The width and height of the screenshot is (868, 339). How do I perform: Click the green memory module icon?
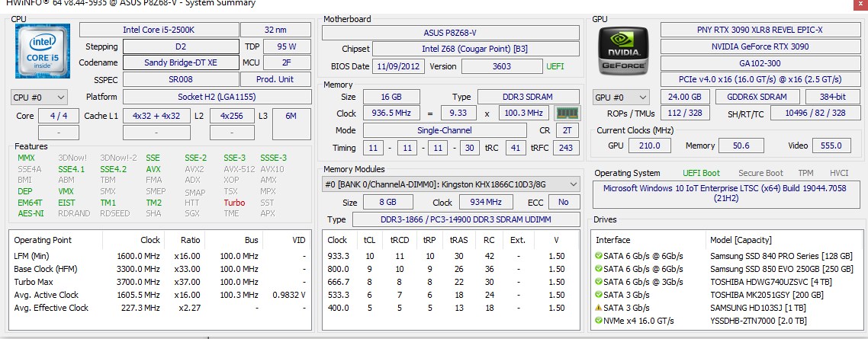click(567, 114)
